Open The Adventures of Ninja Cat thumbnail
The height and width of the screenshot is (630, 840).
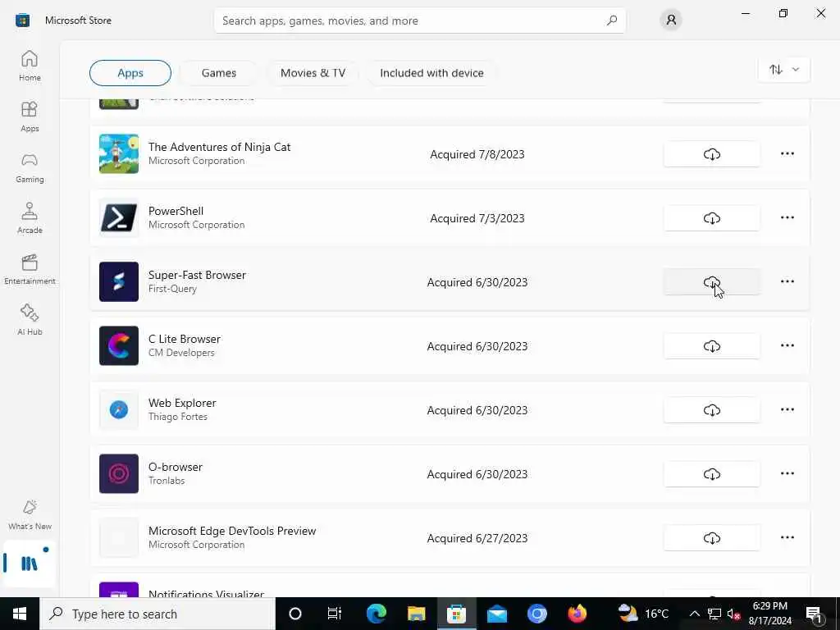(119, 153)
